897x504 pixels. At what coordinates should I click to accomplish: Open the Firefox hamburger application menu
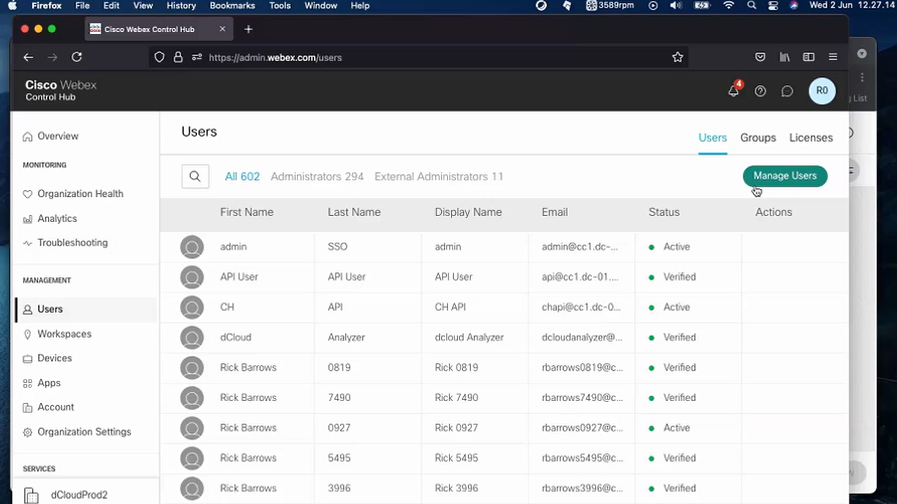832,58
